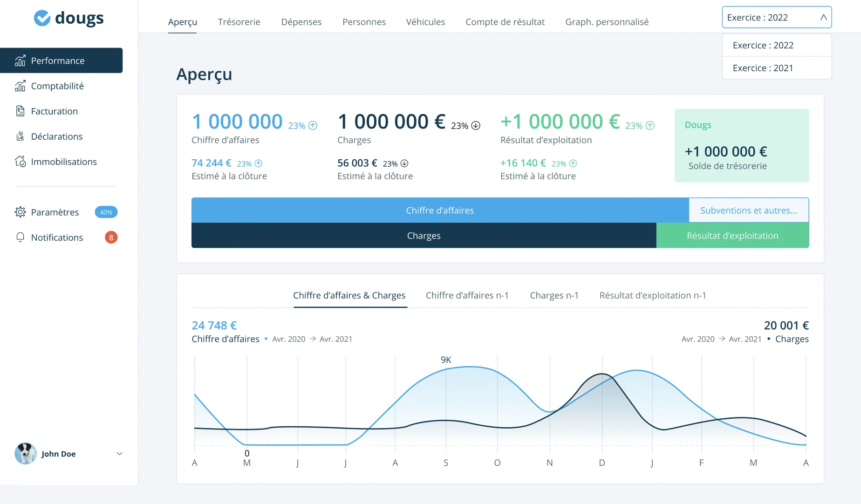Select the Performance sidebar icon
Image resolution: width=861 pixels, height=504 pixels.
[20, 61]
